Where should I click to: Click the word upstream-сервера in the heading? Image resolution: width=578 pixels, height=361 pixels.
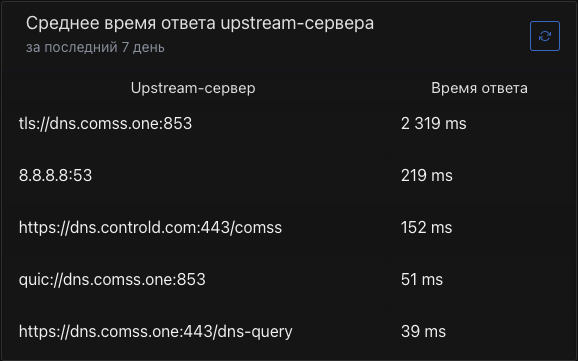tap(297, 24)
